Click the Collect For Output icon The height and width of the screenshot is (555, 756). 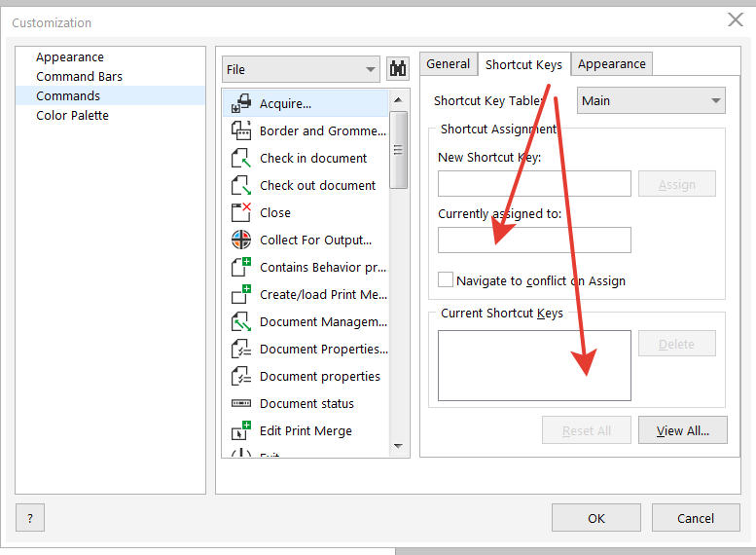[x=241, y=240]
